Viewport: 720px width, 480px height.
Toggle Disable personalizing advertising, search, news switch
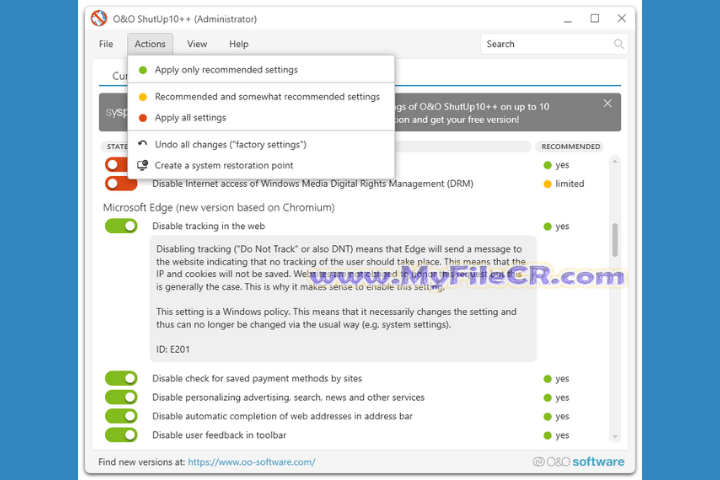121,397
